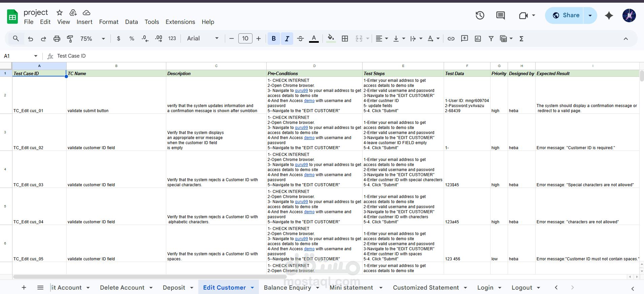644x294 pixels.
Task: Toggle strikethrough formatting
Action: point(300,39)
